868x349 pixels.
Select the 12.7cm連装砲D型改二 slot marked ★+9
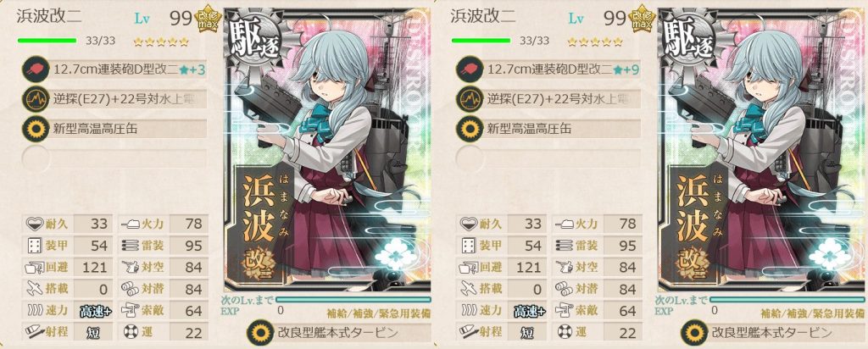[x=548, y=69]
